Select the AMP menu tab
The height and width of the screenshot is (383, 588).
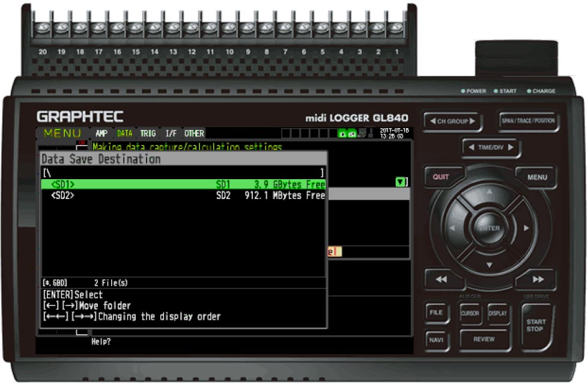click(102, 133)
